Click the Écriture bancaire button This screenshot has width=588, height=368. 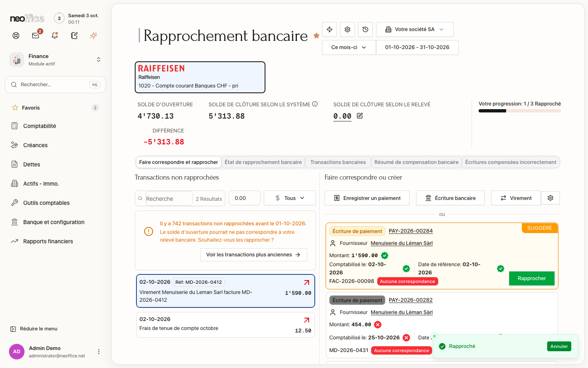pos(450,198)
